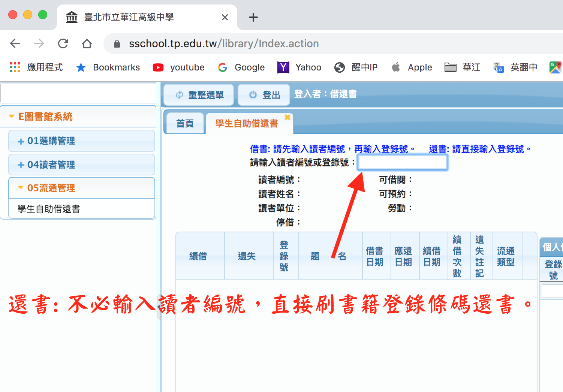Click the reader or accession number input
The image size is (563, 392).
[x=403, y=163]
